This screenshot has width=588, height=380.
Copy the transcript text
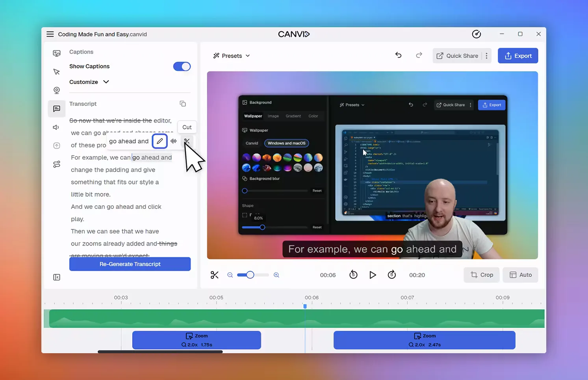point(183,104)
